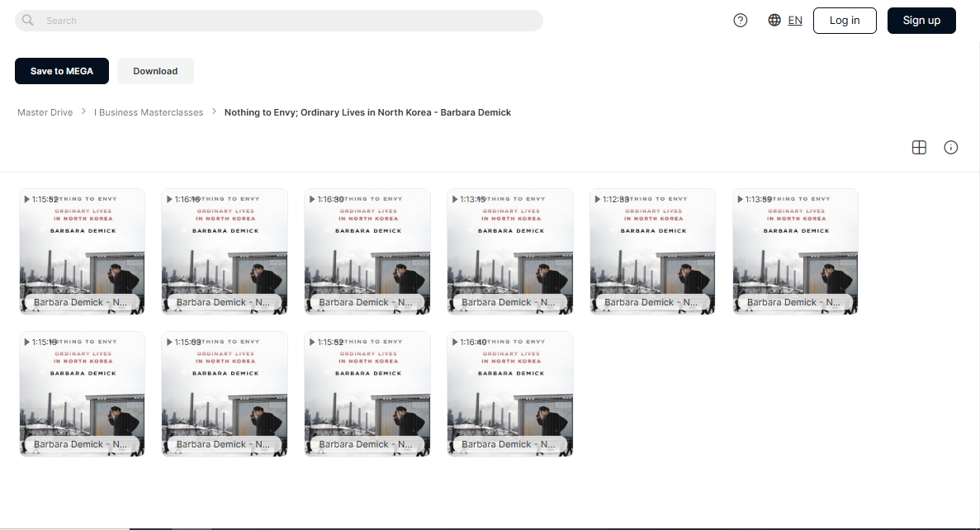Image resolution: width=980 pixels, height=530 pixels.
Task: Open I Business Masterclasses breadcrumb
Action: click(x=149, y=112)
